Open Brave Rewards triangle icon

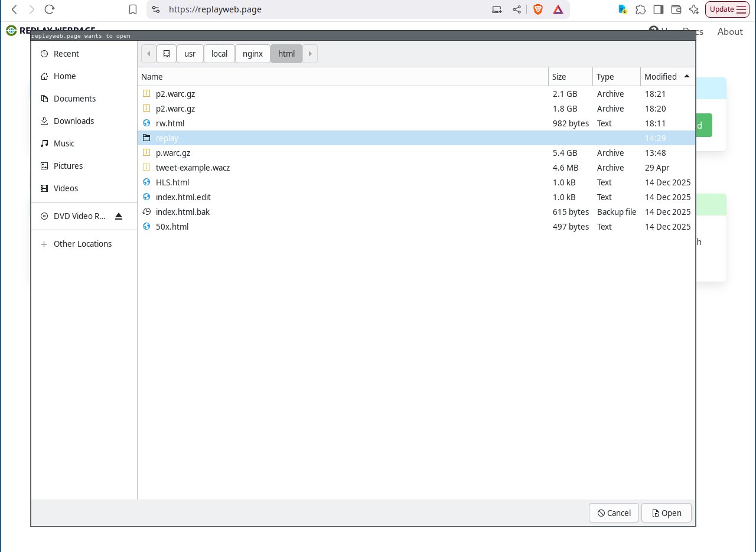click(558, 9)
